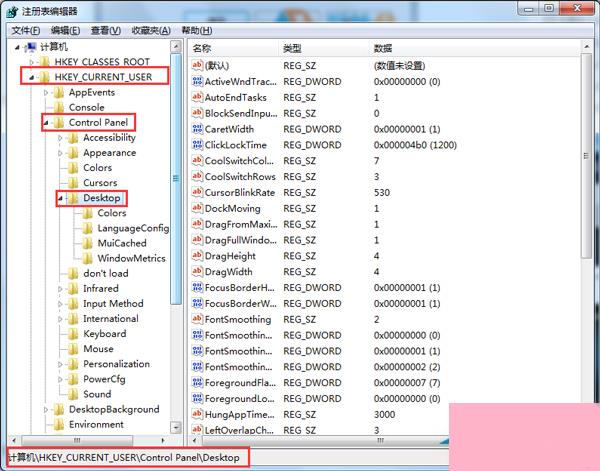This screenshot has width=600, height=471.
Task: Expand the HKEY_CLASSES_ROOT key
Action: click(32, 62)
